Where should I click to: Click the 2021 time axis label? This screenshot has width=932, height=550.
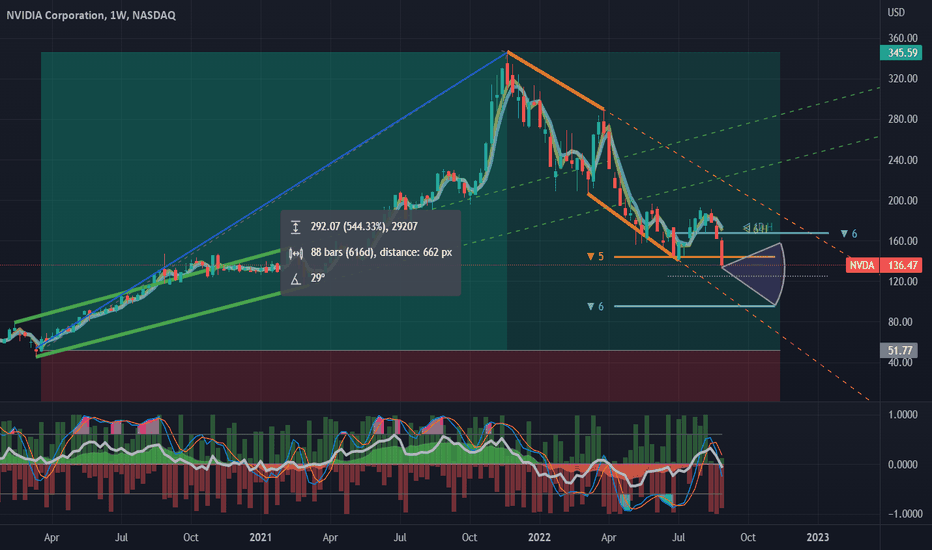tap(260, 538)
